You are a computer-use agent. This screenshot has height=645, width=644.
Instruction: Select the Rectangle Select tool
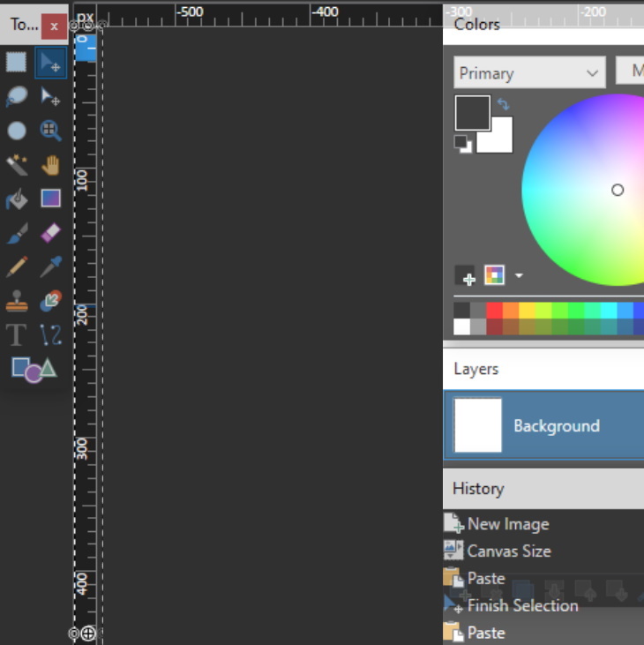point(17,63)
